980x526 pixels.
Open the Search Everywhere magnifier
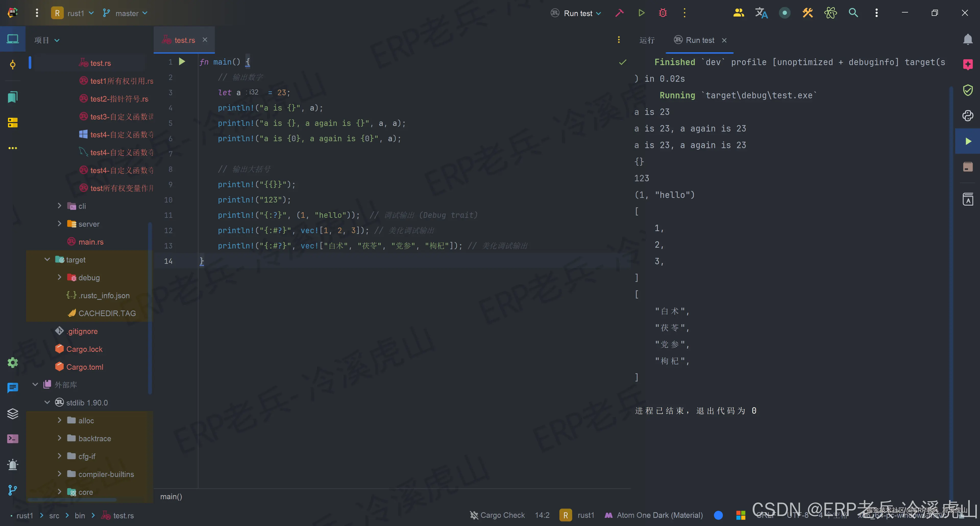click(853, 13)
